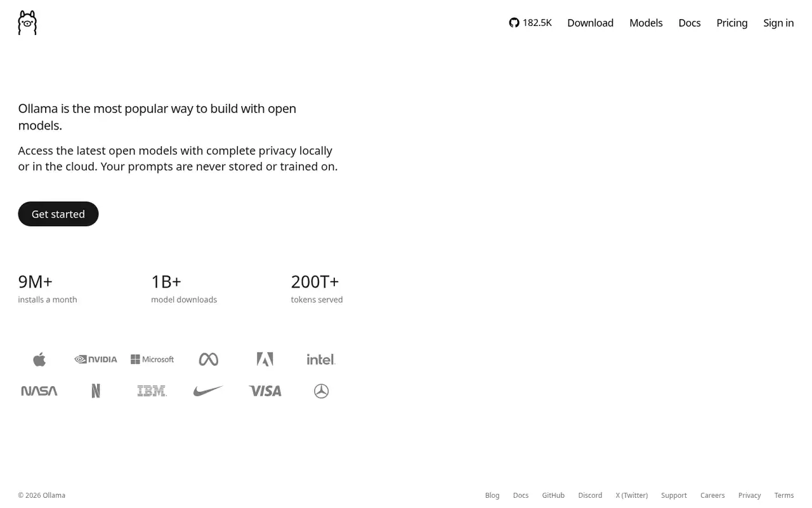Click the NVIDIA logo
The width and height of the screenshot is (812, 508).
tap(96, 359)
